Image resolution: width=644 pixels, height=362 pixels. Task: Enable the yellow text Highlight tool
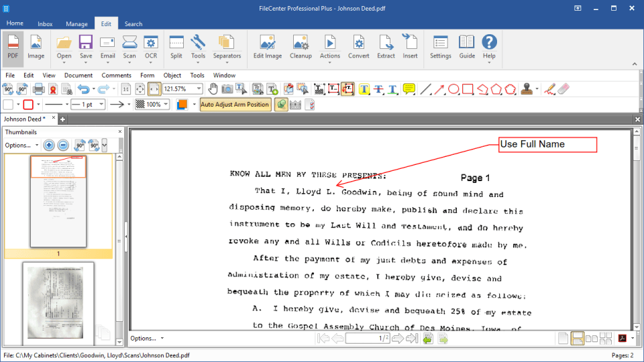[x=364, y=88]
